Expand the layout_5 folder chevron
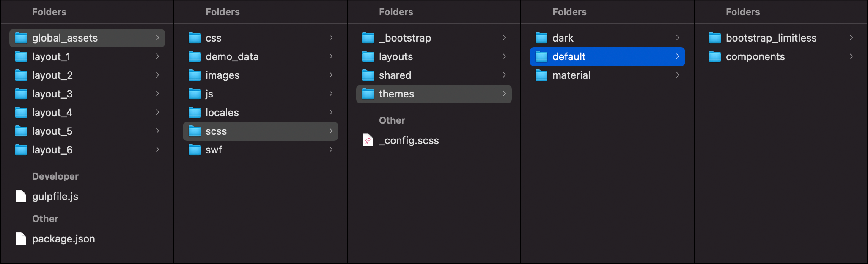 coord(157,131)
